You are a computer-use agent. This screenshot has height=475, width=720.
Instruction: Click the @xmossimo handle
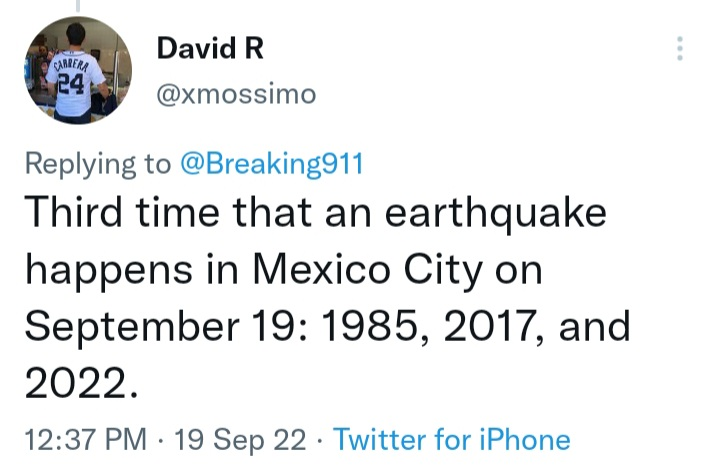tap(236, 94)
